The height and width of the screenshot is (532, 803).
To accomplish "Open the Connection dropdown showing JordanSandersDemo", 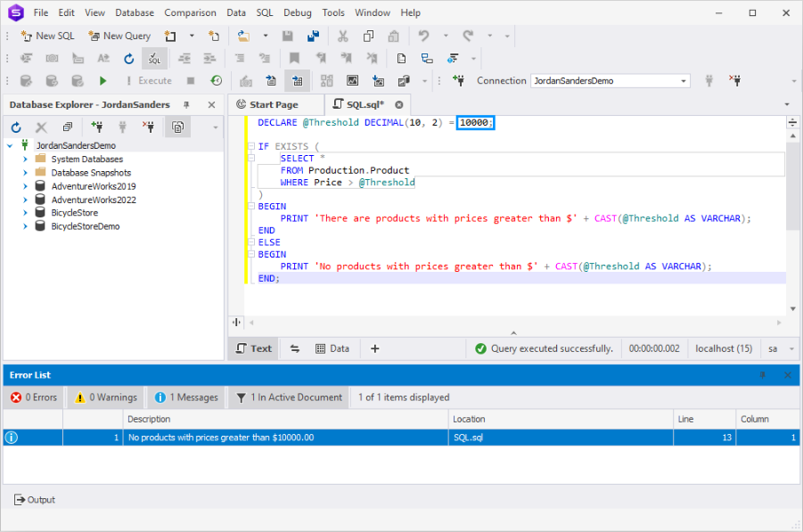I will click(x=684, y=81).
